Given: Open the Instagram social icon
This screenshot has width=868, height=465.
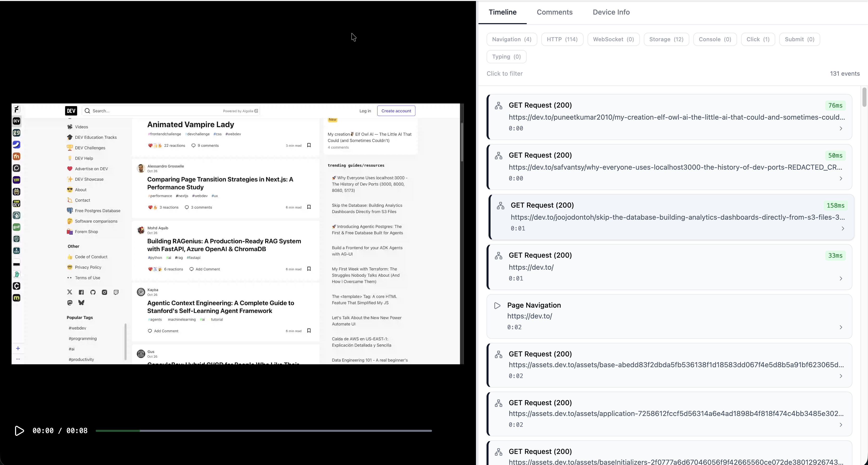Looking at the screenshot, I should 105,292.
